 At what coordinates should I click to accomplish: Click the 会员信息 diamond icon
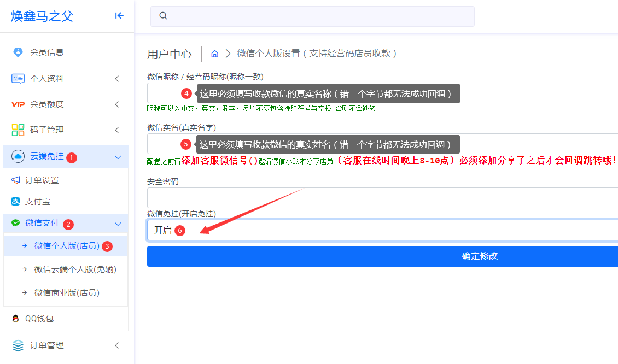pyautogui.click(x=18, y=52)
